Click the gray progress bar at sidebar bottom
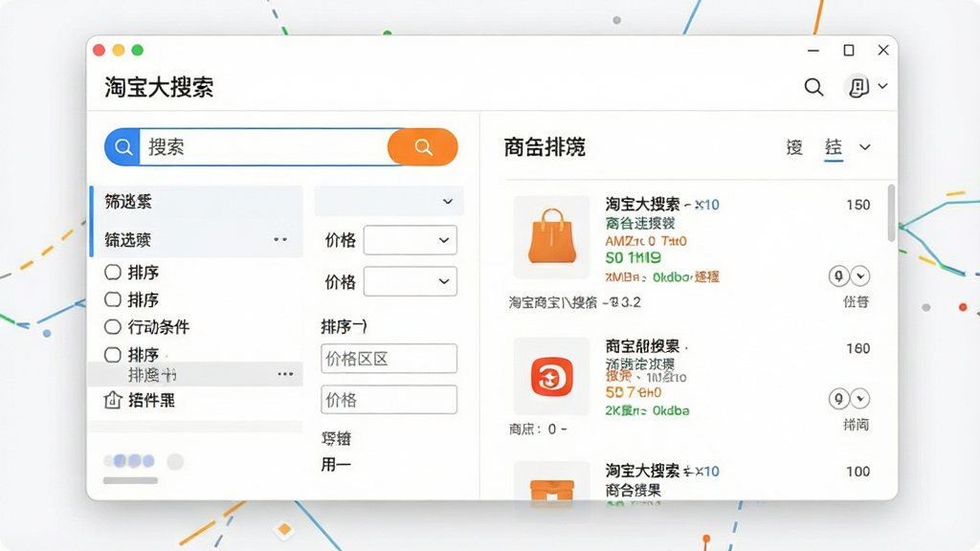The height and width of the screenshot is (551, 980). pos(130,480)
